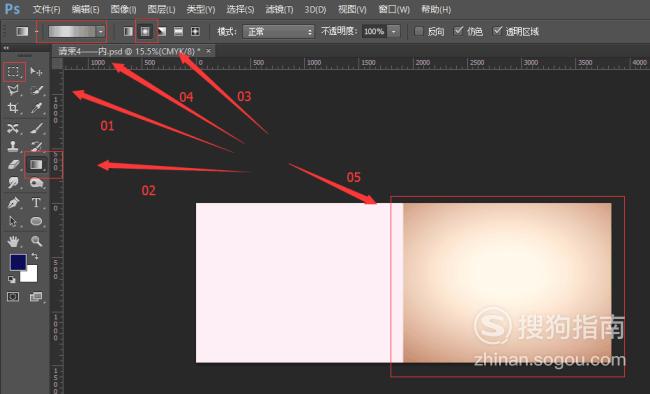Open the 选择(S) menu
Image resolution: width=650 pixels, height=394 pixels.
point(240,9)
